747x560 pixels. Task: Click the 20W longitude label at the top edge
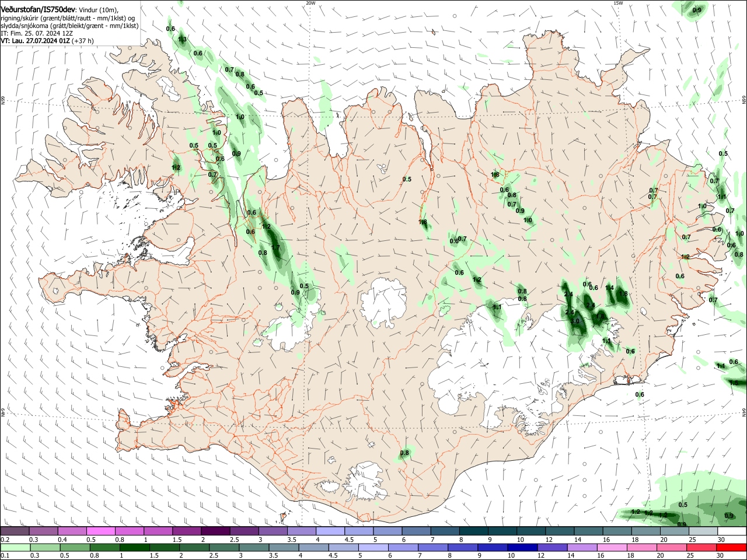pyautogui.click(x=310, y=3)
